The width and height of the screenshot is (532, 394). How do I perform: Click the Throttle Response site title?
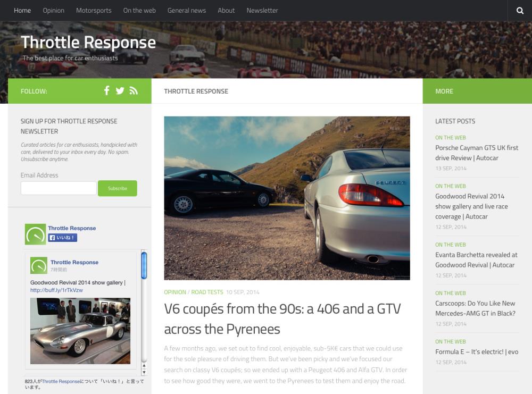point(88,43)
